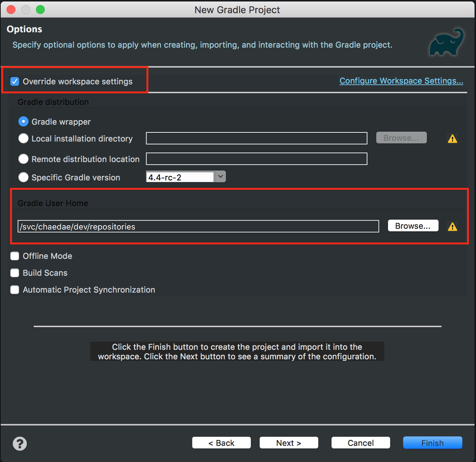This screenshot has height=462, width=476.
Task: Open Configure Workspace Settings link
Action: coord(401,81)
